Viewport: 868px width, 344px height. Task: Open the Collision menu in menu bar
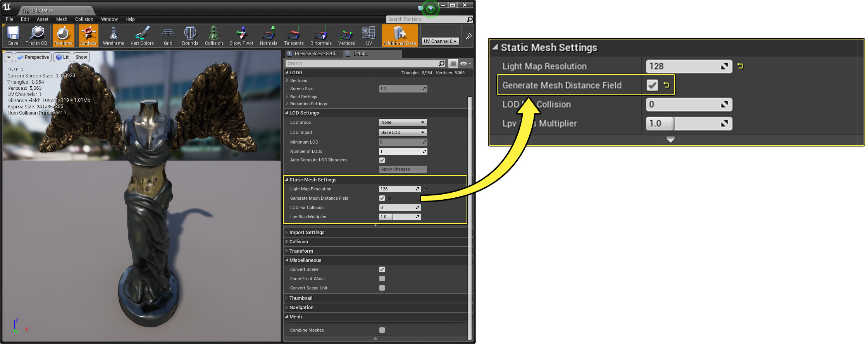(x=84, y=19)
